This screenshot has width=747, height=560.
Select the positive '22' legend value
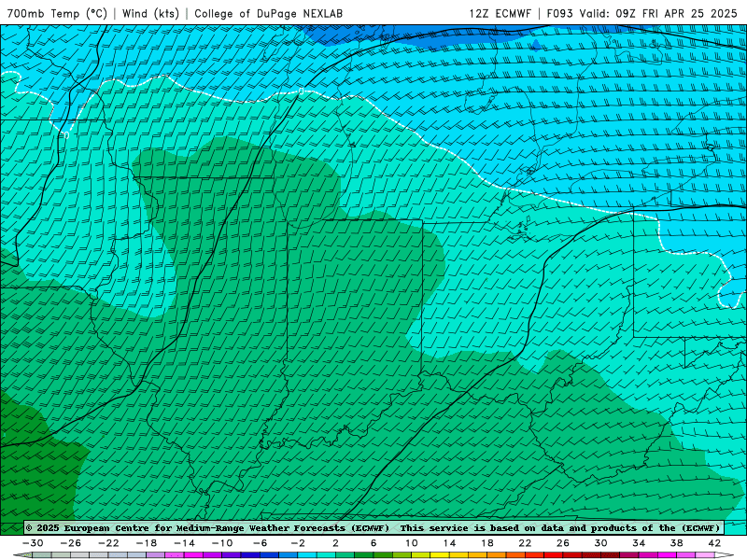(x=525, y=543)
